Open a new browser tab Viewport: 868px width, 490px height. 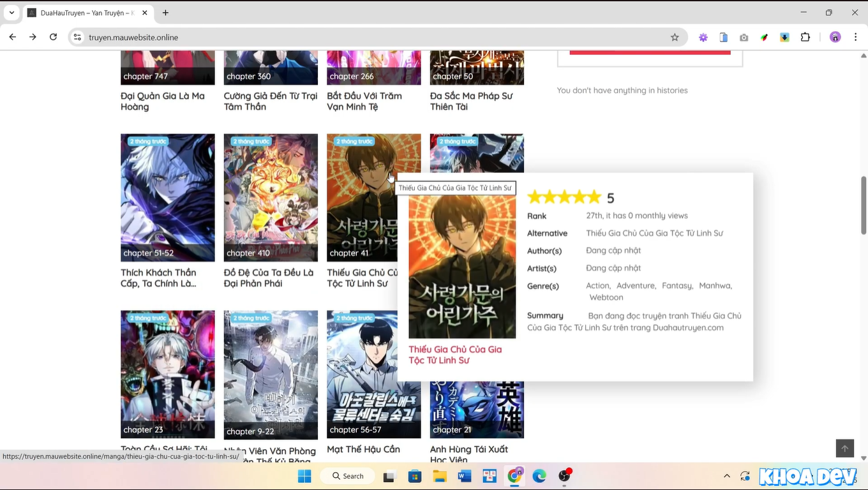coord(165,13)
